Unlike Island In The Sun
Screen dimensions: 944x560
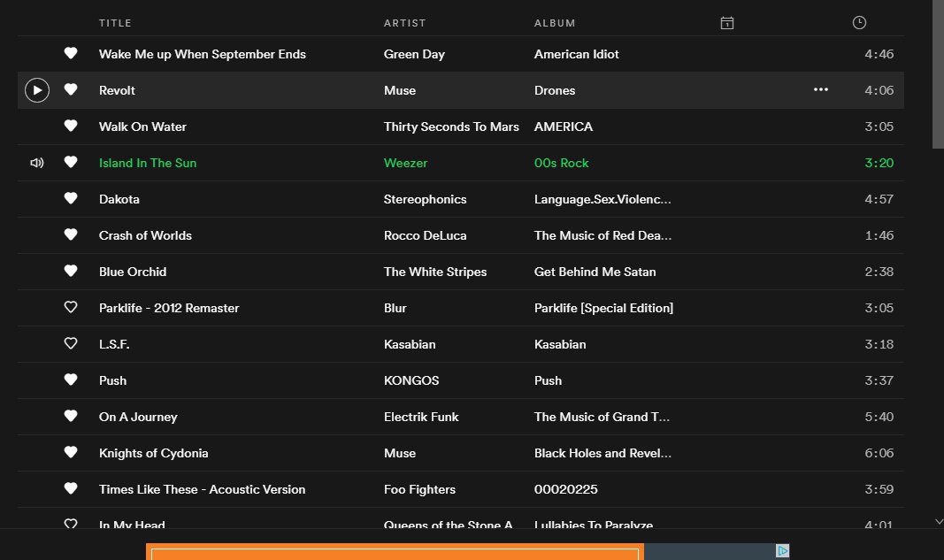71,161
